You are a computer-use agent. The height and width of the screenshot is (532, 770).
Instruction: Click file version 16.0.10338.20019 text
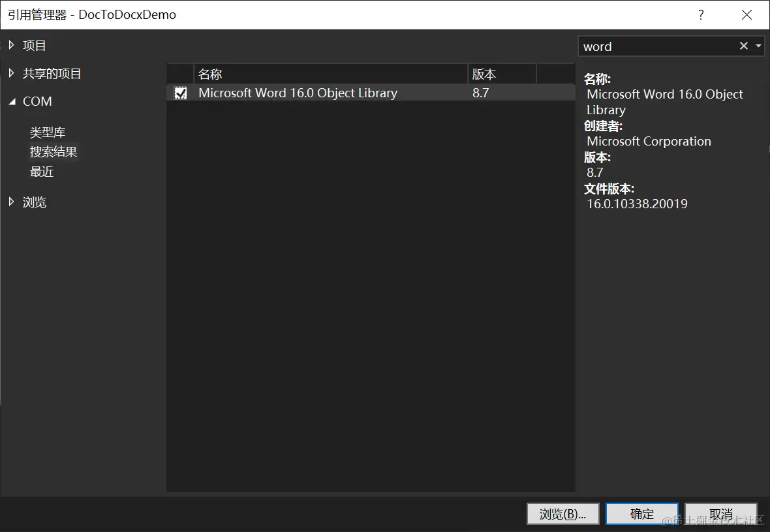click(637, 204)
